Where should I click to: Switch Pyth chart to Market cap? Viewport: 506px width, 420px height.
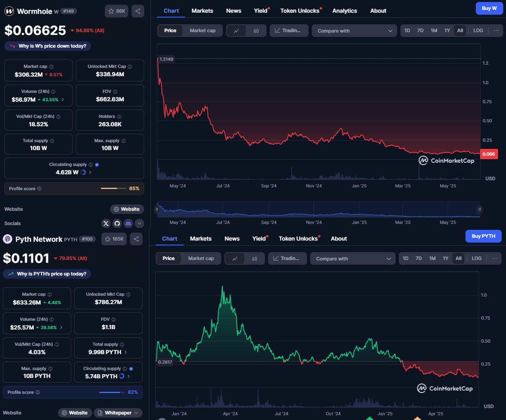pyautogui.click(x=201, y=258)
